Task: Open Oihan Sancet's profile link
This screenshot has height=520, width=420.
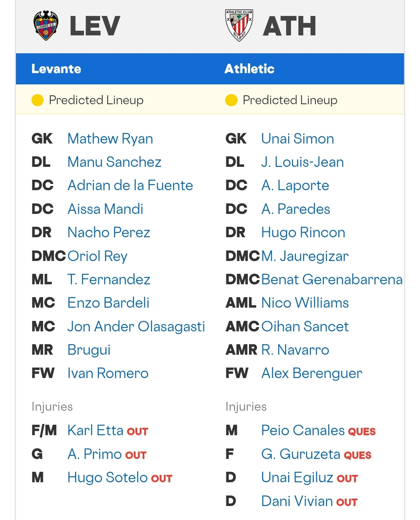Action: point(305,326)
